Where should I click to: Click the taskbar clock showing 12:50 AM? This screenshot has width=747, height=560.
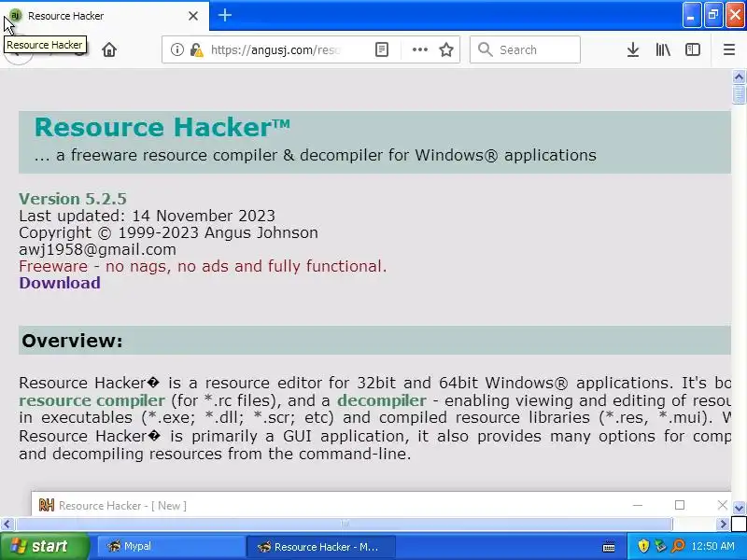click(x=713, y=546)
